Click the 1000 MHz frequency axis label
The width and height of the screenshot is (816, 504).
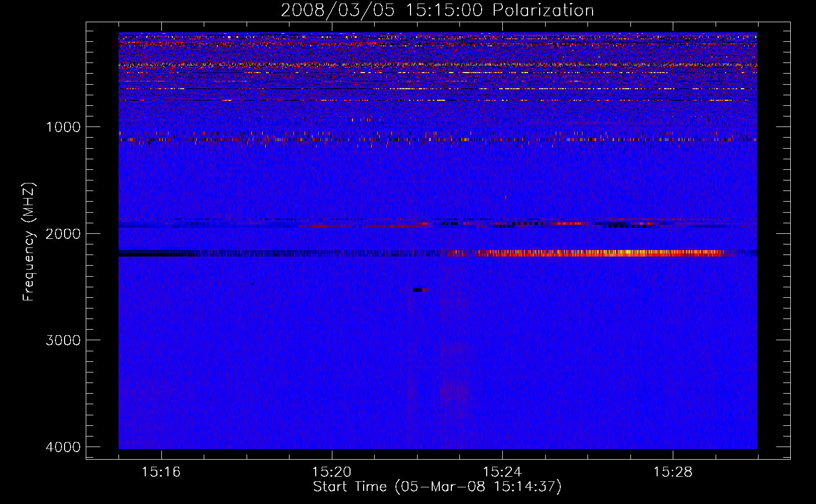(63, 127)
